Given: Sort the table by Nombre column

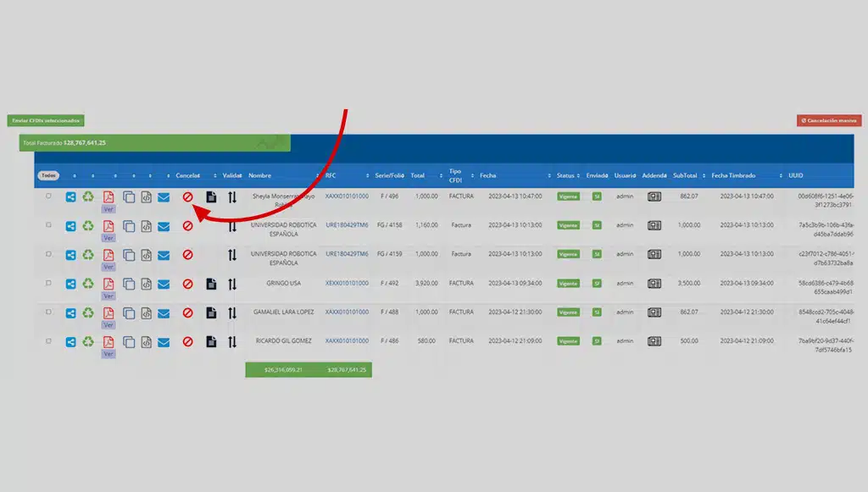Looking at the screenshot, I should pos(260,175).
